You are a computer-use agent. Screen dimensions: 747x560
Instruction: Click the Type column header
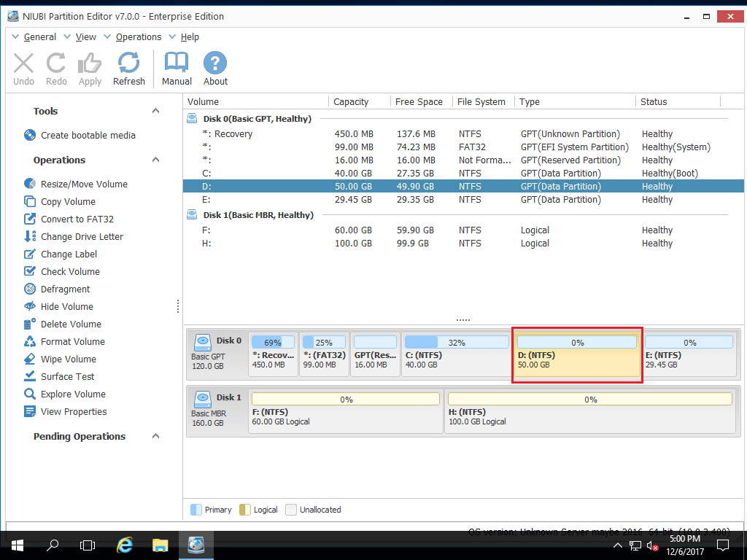coord(575,101)
